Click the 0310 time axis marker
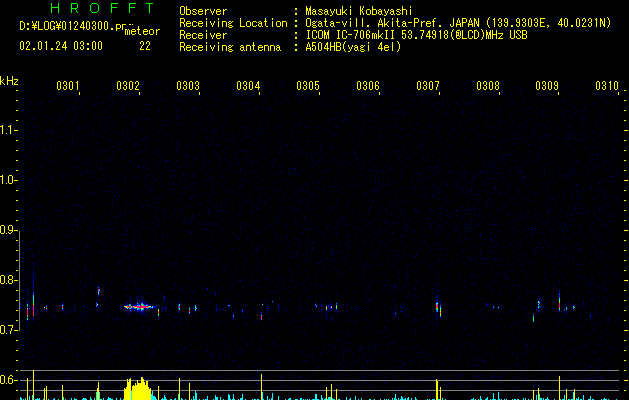This screenshot has width=629, height=400. pyautogui.click(x=607, y=85)
